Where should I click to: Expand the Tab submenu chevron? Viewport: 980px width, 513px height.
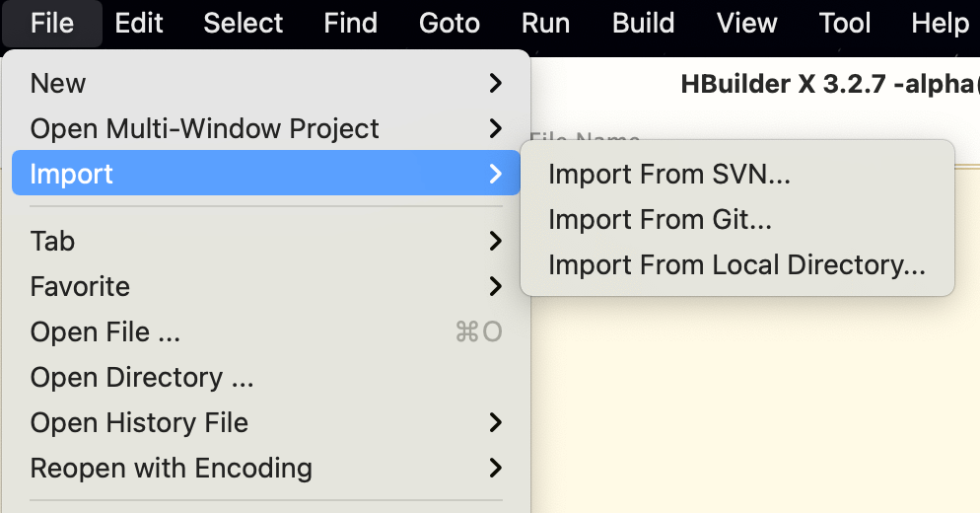pos(495,241)
